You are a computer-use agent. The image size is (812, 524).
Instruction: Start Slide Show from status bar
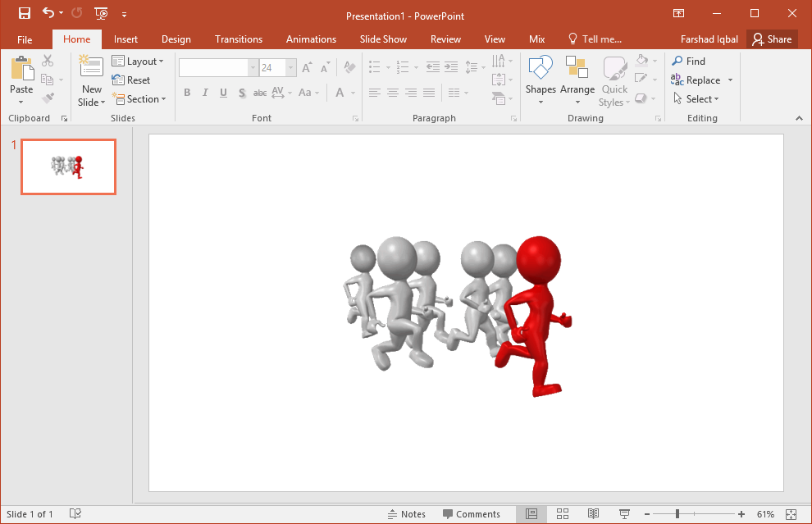623,514
